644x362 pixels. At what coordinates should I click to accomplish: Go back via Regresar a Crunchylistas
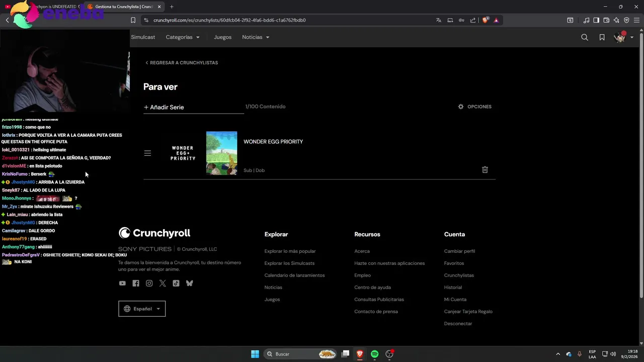(x=182, y=63)
